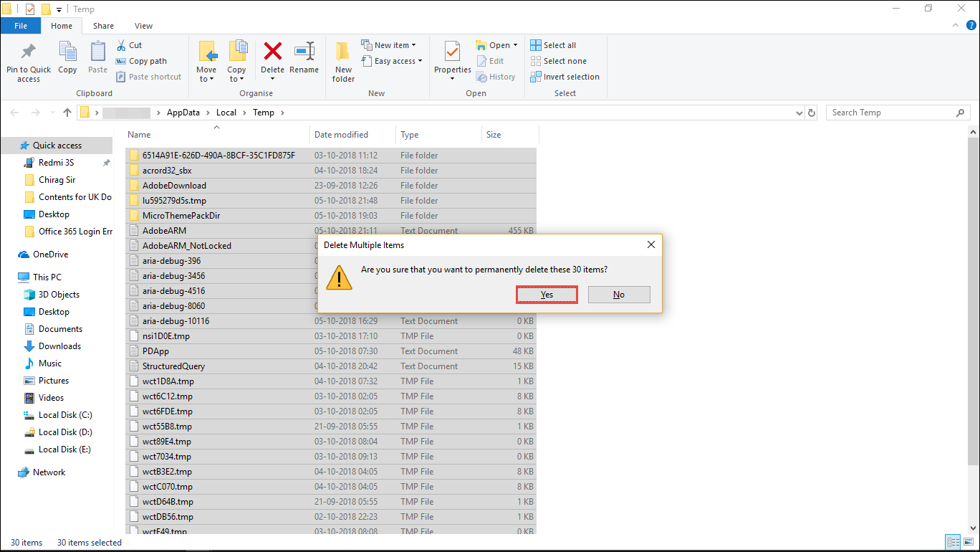Click Edit in the Open group
The width and height of the screenshot is (980, 552).
click(490, 61)
